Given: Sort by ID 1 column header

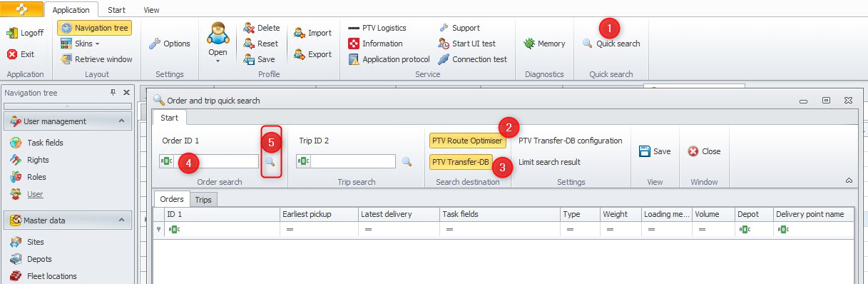Looking at the screenshot, I should click(x=222, y=214).
